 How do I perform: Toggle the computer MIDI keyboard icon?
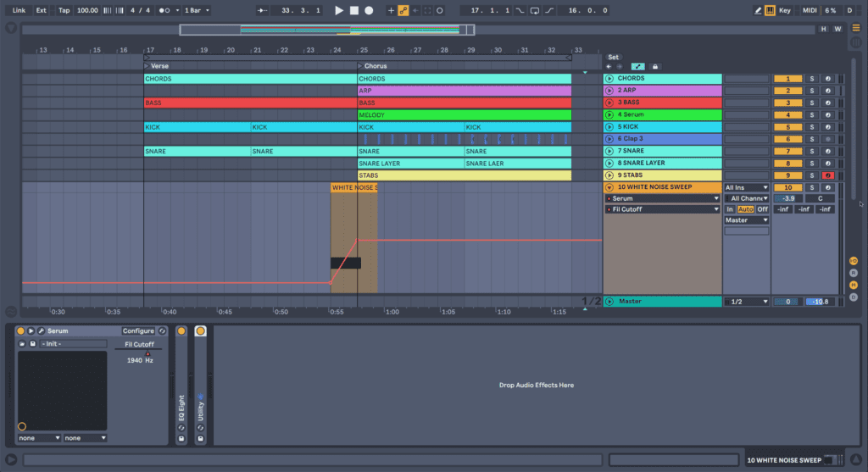(x=770, y=10)
